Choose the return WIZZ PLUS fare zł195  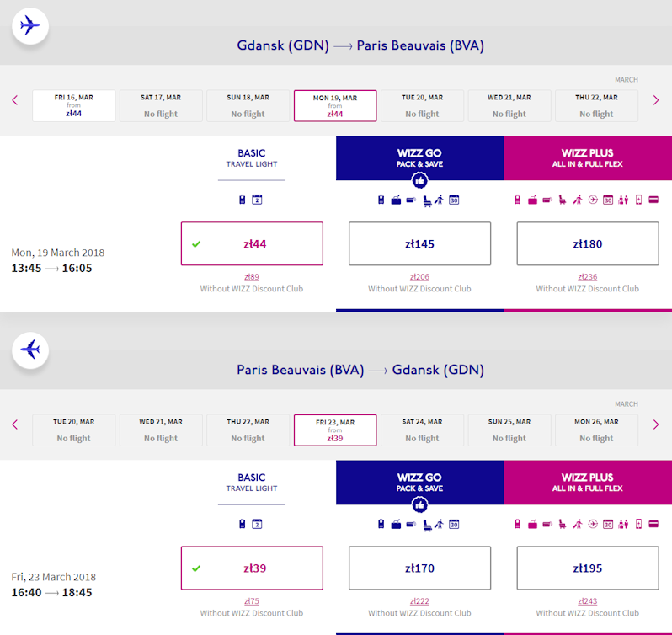(588, 568)
